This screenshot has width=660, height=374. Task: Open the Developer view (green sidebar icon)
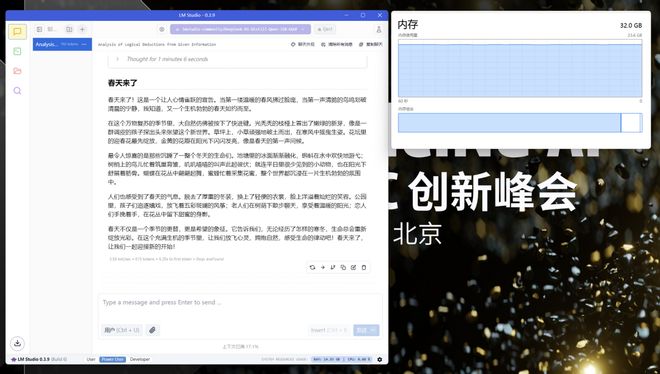pyautogui.click(x=17, y=51)
